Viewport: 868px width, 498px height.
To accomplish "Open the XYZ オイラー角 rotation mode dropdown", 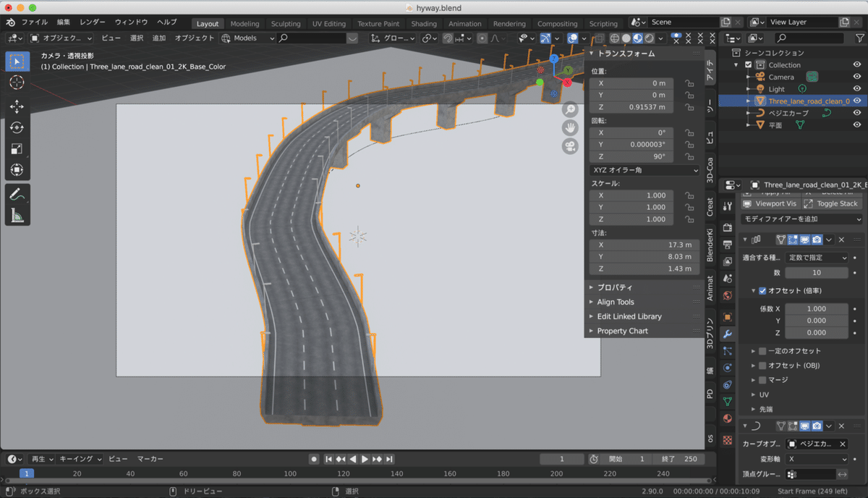I will pos(644,170).
